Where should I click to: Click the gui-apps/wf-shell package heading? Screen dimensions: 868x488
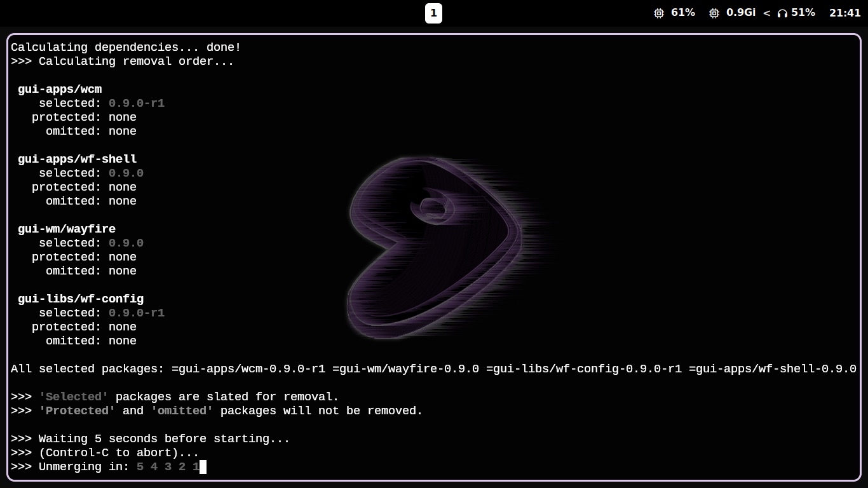(78, 159)
